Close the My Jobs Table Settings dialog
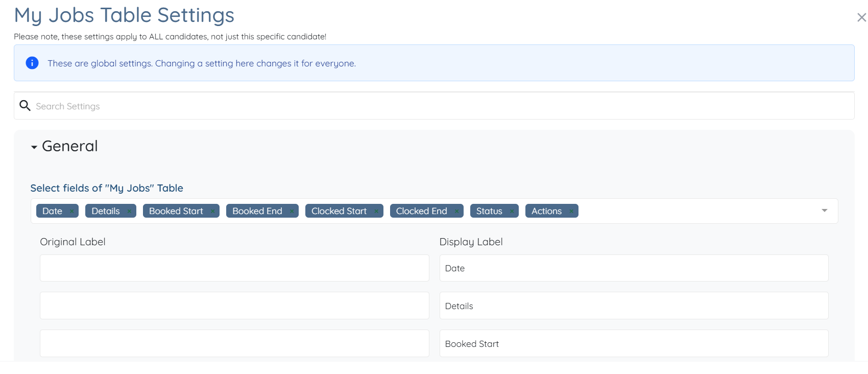868x374 pixels. pyautogui.click(x=861, y=17)
